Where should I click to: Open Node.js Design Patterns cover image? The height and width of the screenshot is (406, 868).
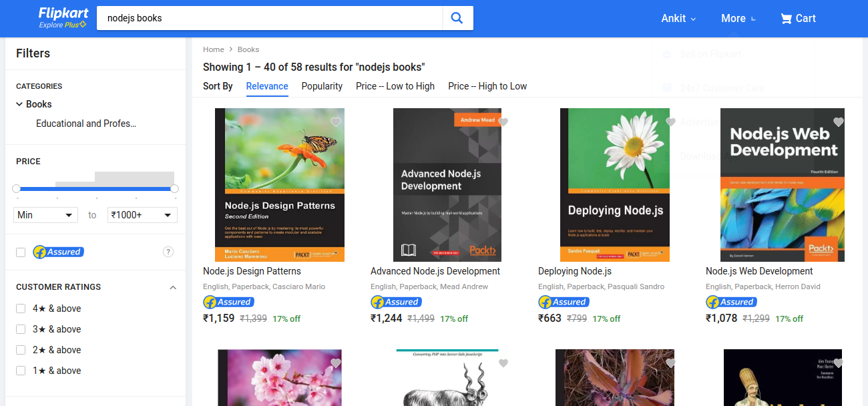[x=280, y=185]
